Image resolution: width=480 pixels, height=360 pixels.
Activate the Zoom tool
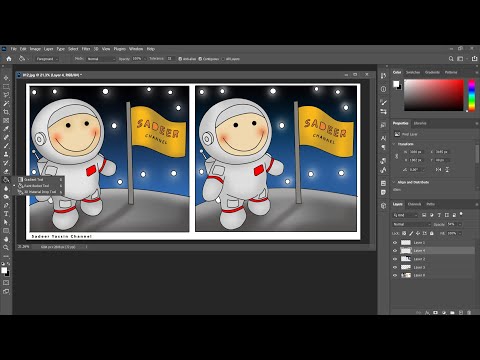(x=6, y=248)
